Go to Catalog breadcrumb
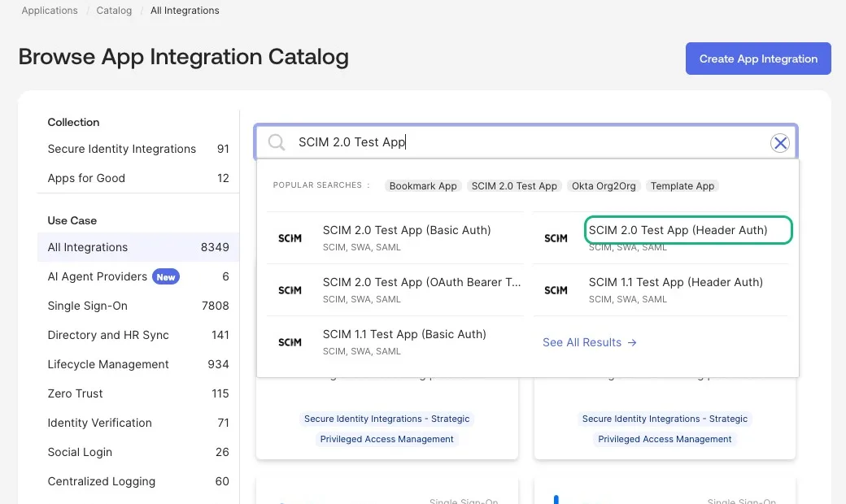846x504 pixels. point(114,11)
